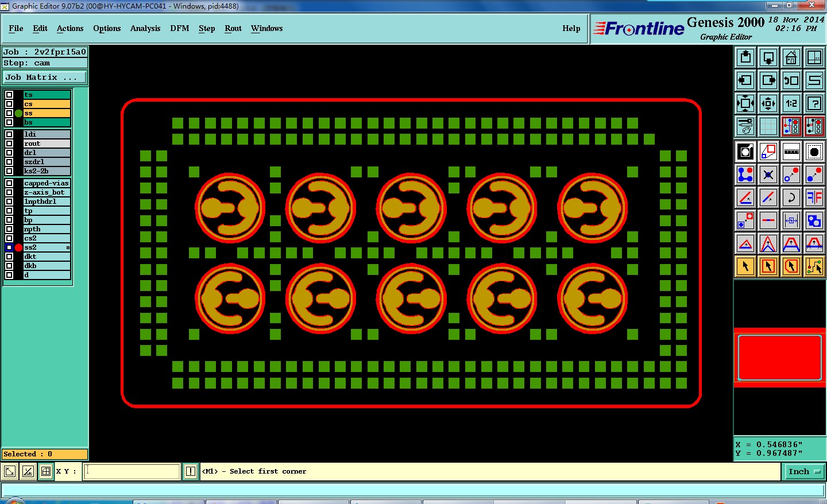Click the connected blue-red nodes icon

[745, 175]
